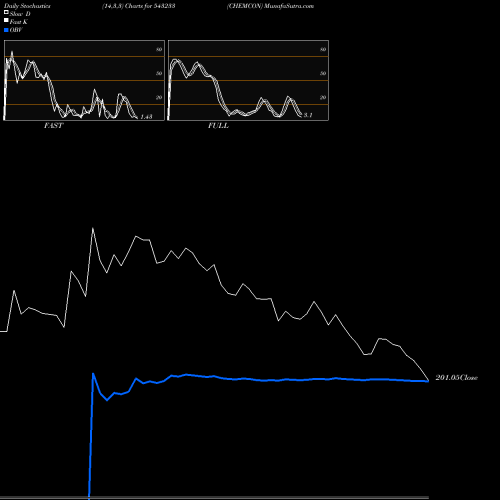Click the Slow D legend swatch
Image resolution: width=500 pixels, height=500 pixels.
(x=6, y=12)
